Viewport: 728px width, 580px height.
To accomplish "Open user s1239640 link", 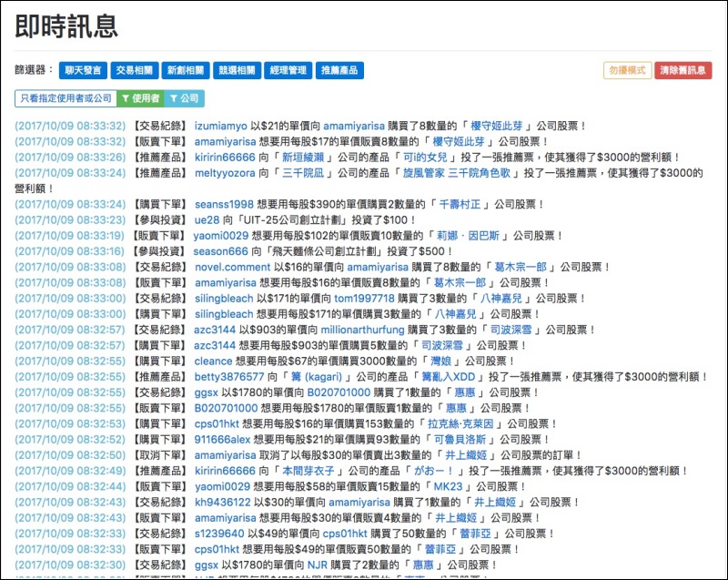I will [x=219, y=534].
